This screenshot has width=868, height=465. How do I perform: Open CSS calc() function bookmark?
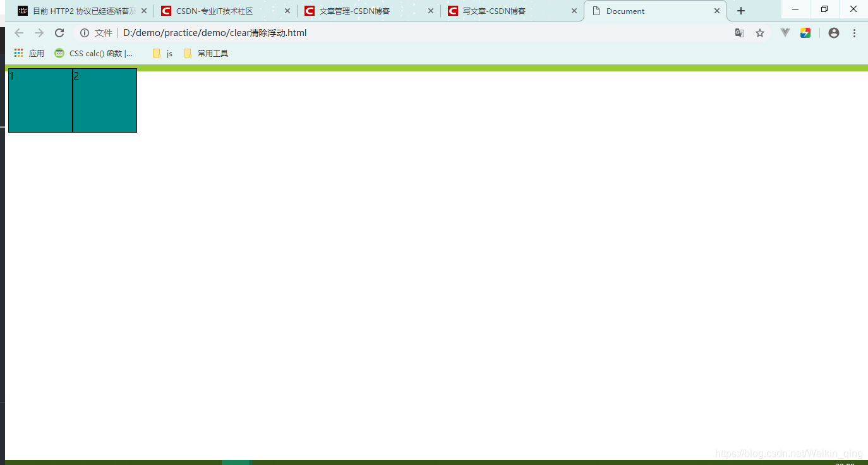click(94, 53)
